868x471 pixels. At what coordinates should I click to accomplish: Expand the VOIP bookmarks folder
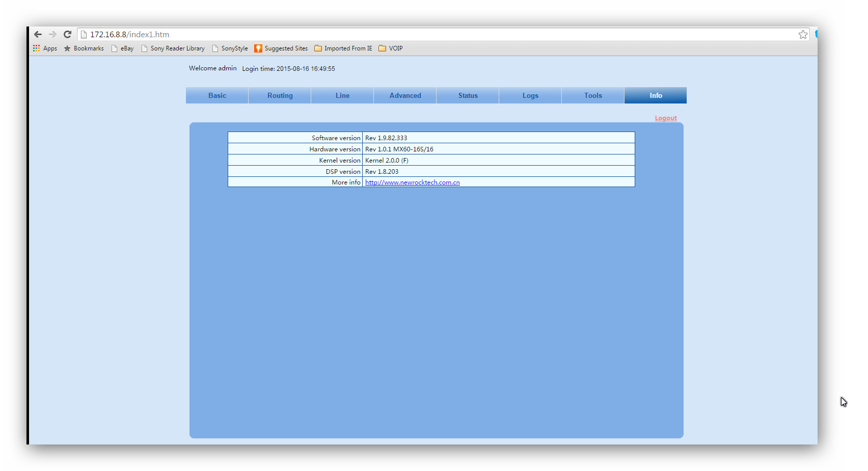click(x=391, y=48)
